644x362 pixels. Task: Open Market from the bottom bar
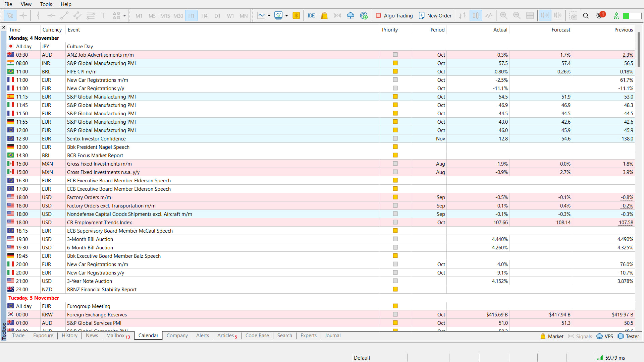[552, 336]
